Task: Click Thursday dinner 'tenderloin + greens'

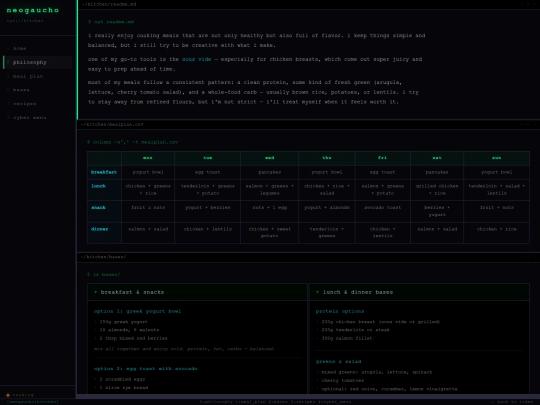Action: (327, 232)
